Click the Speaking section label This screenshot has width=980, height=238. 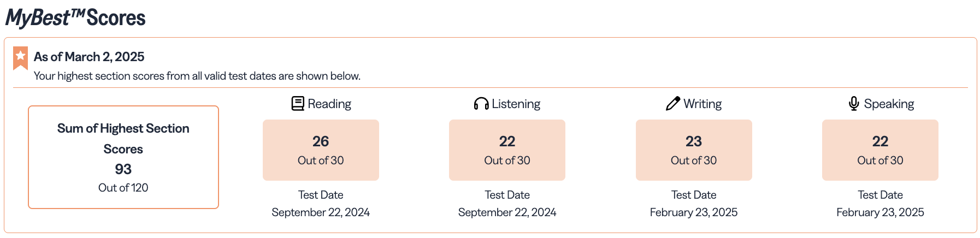[889, 104]
